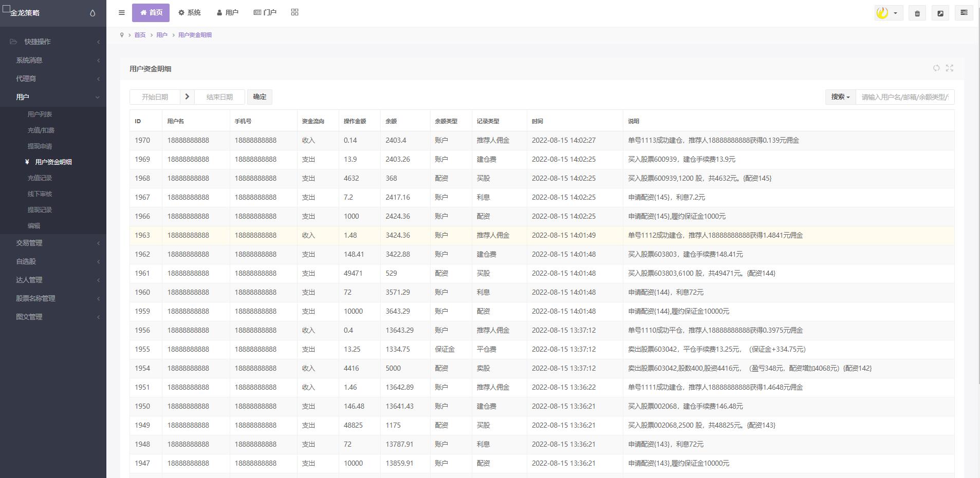Click the 开始日期 date input field

[155, 97]
